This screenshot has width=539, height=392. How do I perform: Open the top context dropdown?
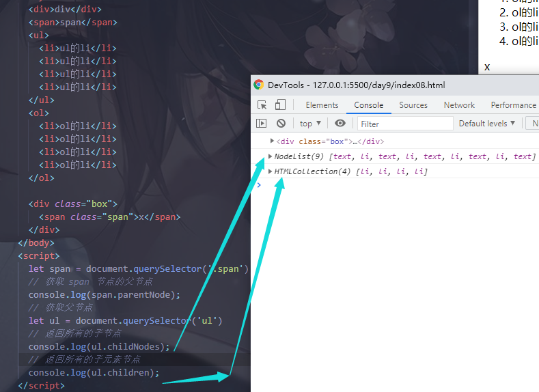(x=310, y=124)
